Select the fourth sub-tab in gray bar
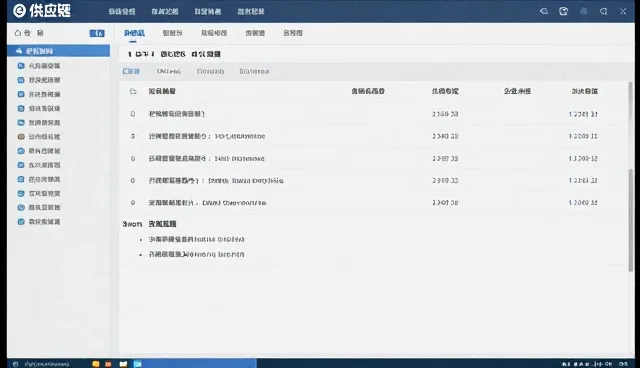Screen dimensions: 640x368 (254, 71)
